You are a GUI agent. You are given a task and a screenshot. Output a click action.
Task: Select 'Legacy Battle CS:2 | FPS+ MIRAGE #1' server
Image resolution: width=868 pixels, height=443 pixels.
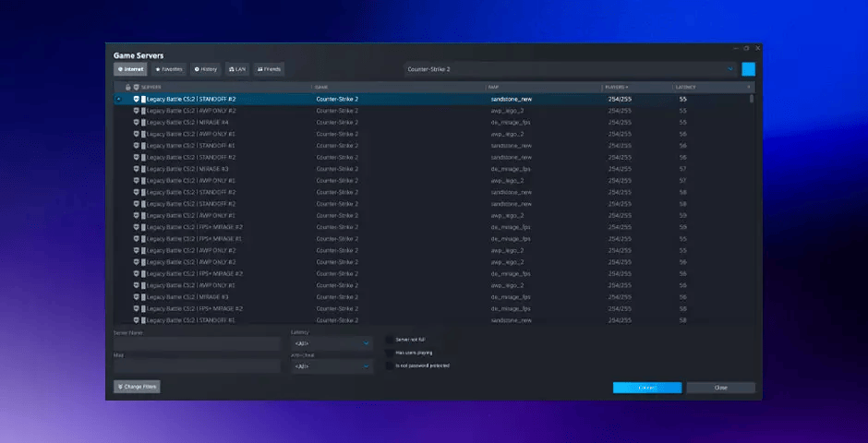click(432, 239)
